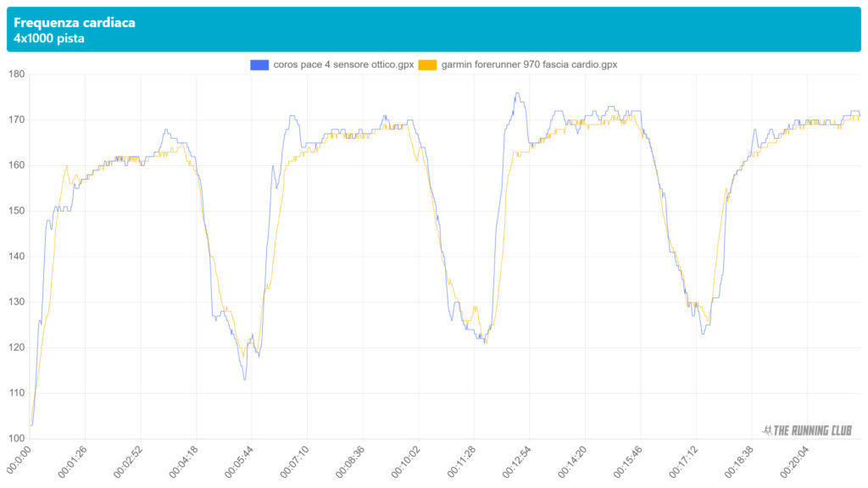
Task: Click the 140 value on the y-axis
Action: [x=15, y=257]
